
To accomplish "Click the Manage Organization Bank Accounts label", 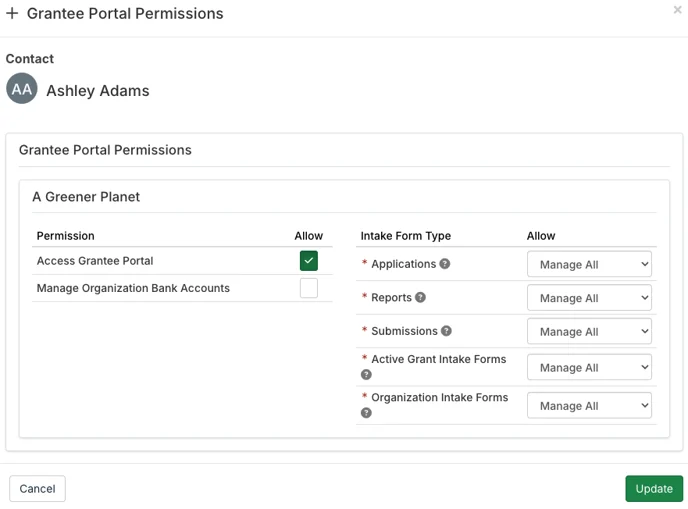I will coord(133,288).
